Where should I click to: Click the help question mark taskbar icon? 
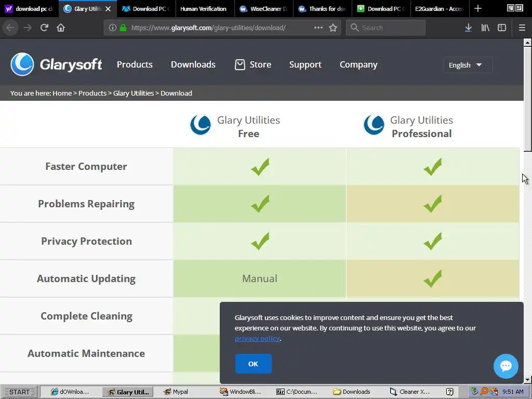point(449,392)
